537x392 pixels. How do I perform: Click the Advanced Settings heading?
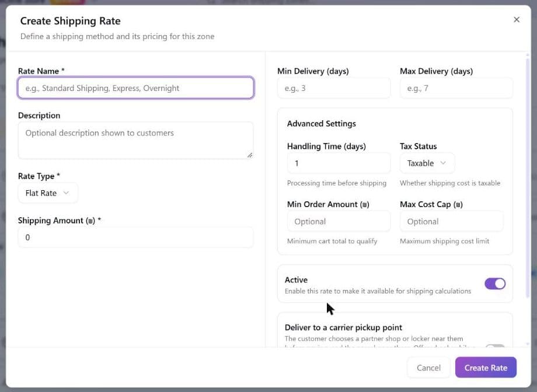click(x=321, y=124)
